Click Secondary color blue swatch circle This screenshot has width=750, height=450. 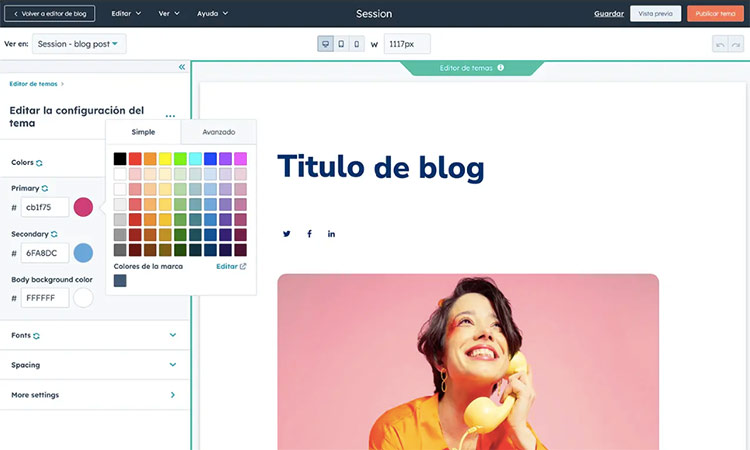[83, 252]
